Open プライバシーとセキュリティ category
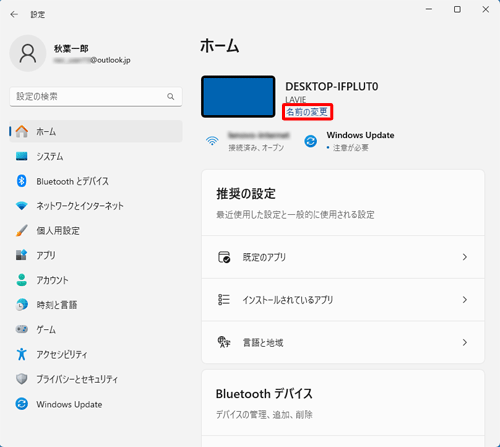This screenshot has width=500, height=447. coord(96,379)
